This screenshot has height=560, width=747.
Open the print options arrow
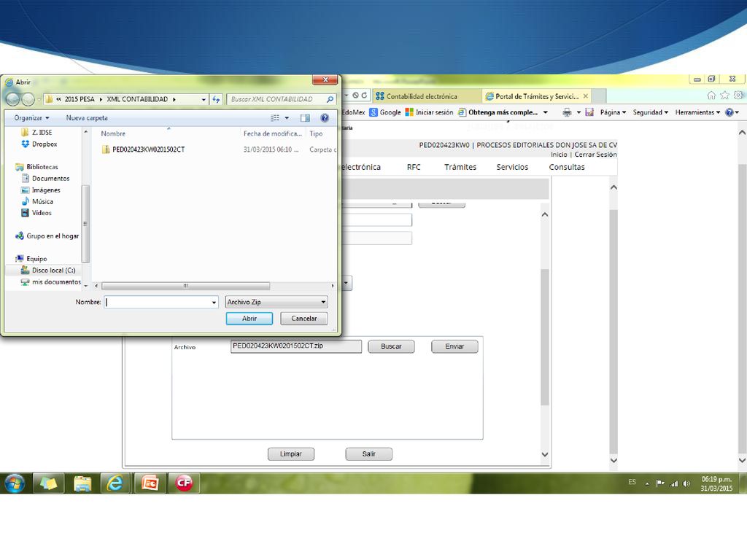pos(578,112)
